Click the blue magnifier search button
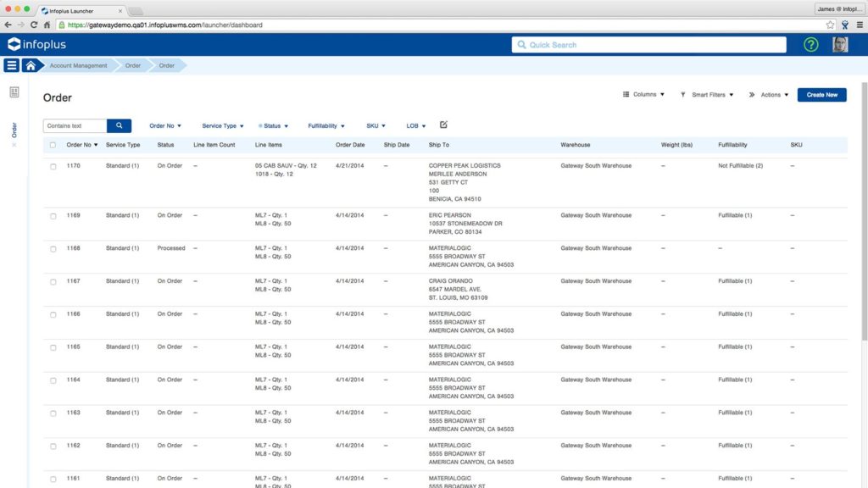 (x=120, y=125)
